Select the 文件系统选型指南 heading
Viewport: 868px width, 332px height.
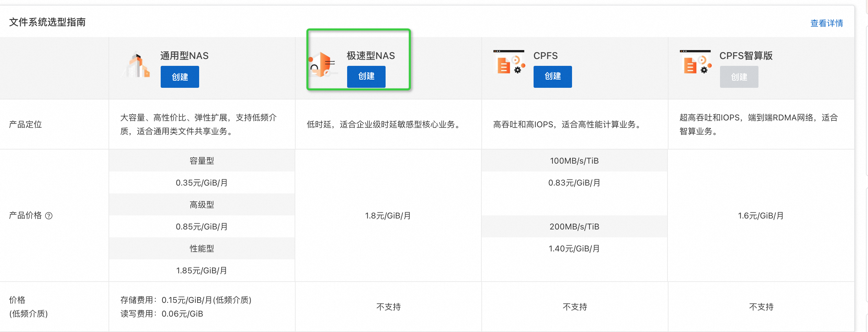pyautogui.click(x=47, y=22)
